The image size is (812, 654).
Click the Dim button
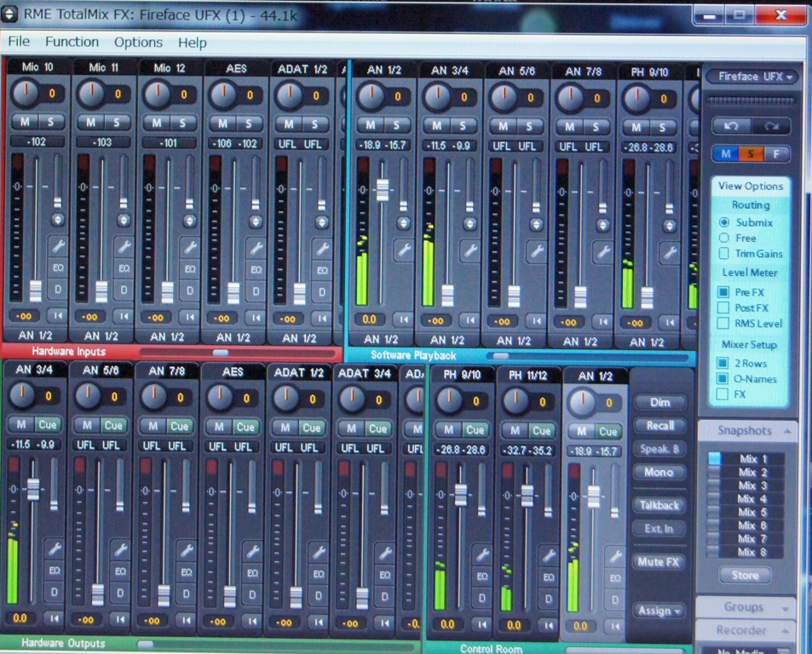tap(659, 402)
